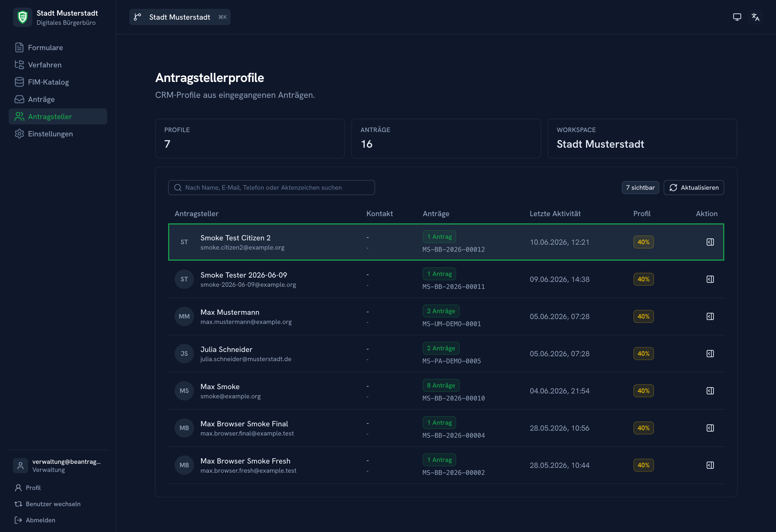
Task: Open the Formulare section
Action: click(x=58, y=47)
